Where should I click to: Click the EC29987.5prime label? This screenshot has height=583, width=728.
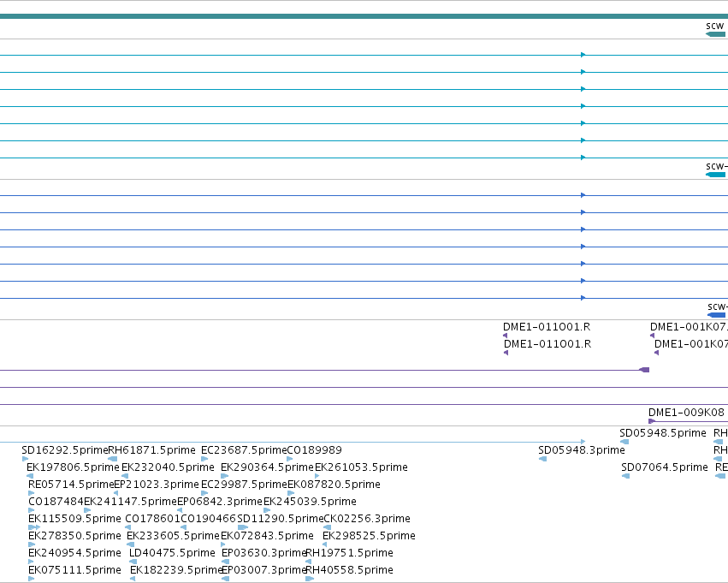pos(244,485)
